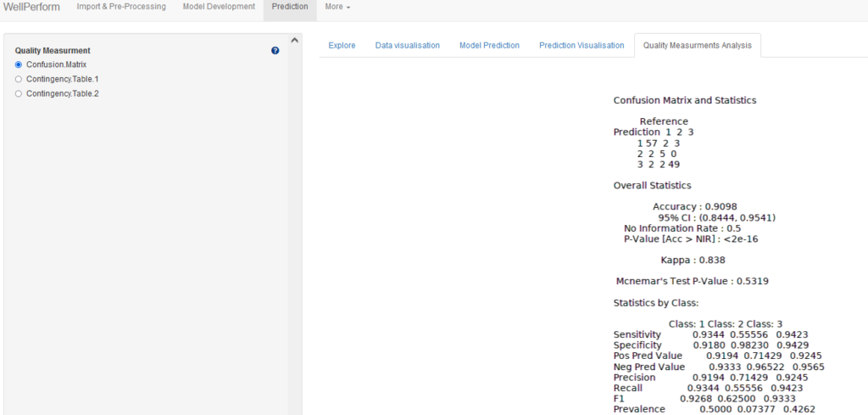Switch to the Data visualisation tab
Screen dimensions: 868x415
click(408, 46)
